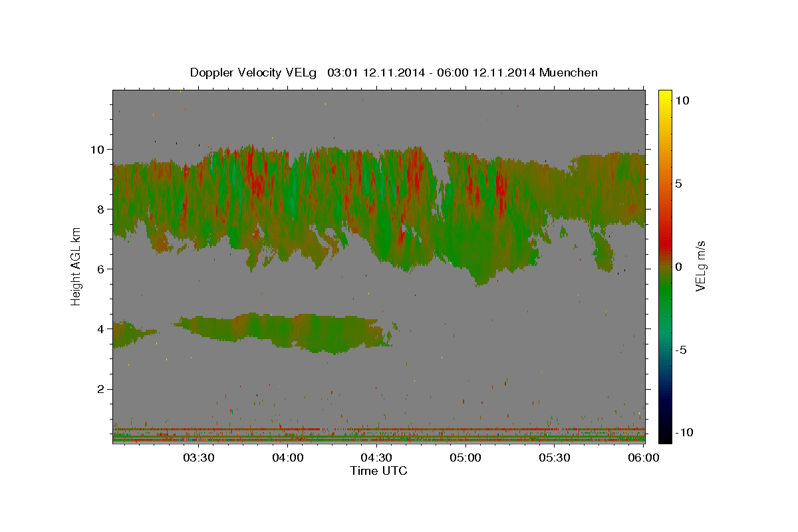Click the 'Time UTC' axis title
The image size is (798, 532).
click(378, 471)
